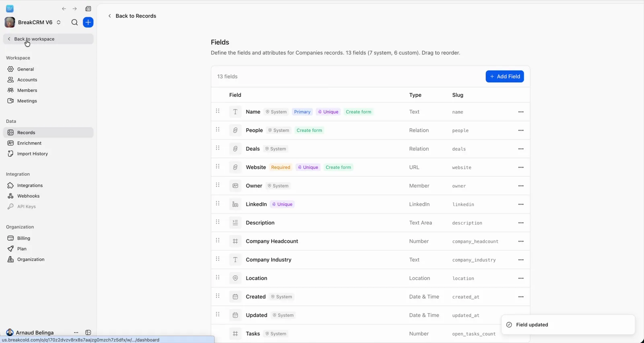This screenshot has width=644, height=343.
Task: Open Members settings page
Action: (x=48, y=90)
